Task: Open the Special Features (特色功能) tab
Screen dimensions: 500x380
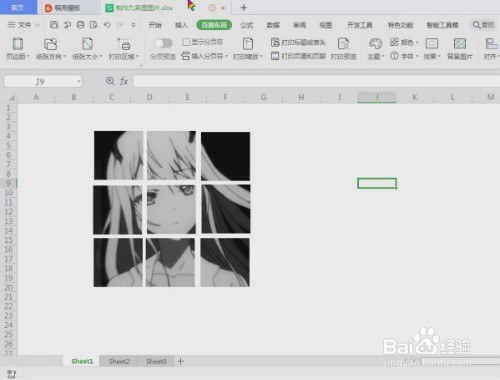Action: point(400,25)
